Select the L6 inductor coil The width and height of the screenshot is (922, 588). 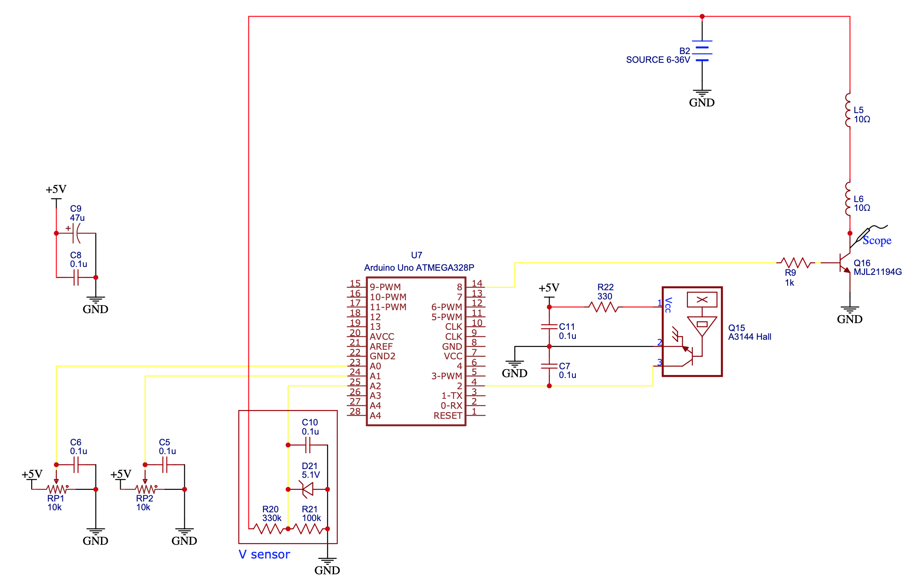coord(848,199)
